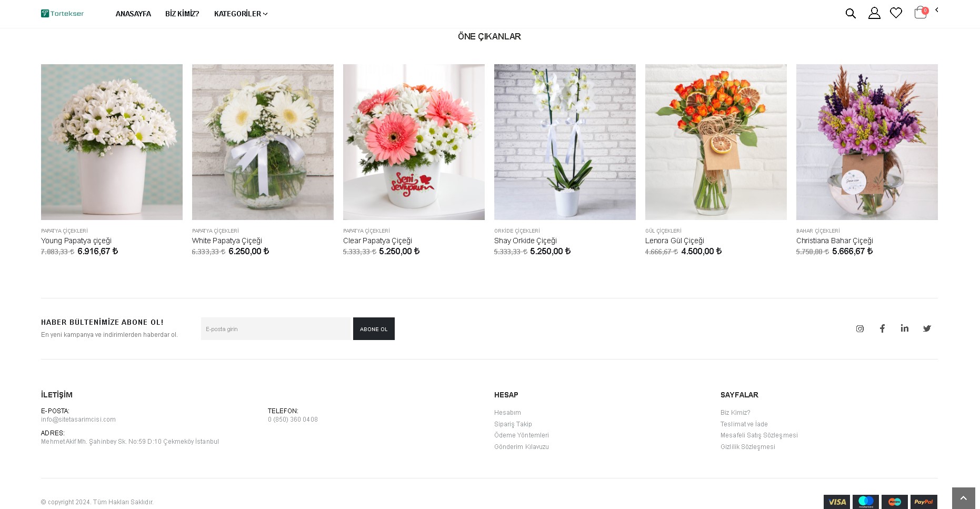Viewport: 980px width, 509px height.
Task: Open the shopping cart icon
Action: click(x=921, y=12)
